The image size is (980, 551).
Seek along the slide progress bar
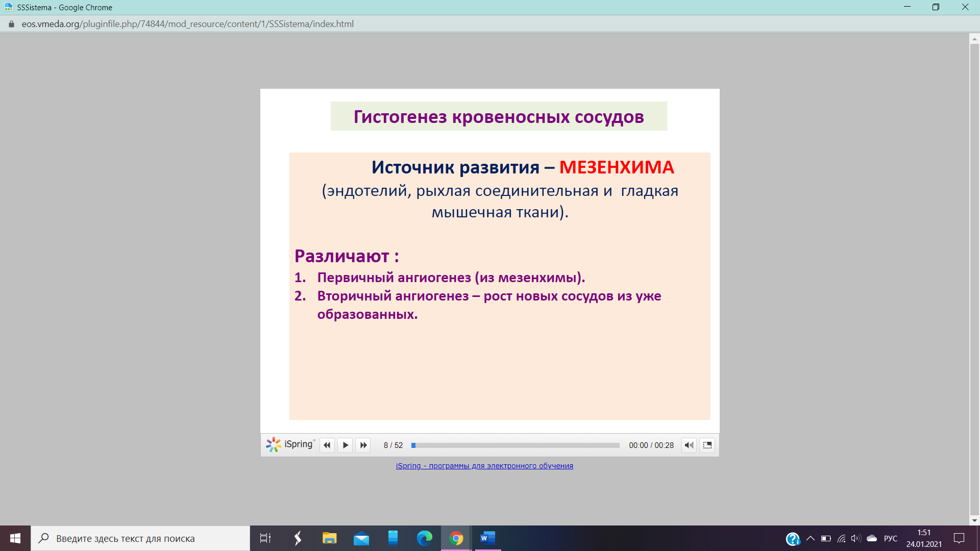point(516,445)
